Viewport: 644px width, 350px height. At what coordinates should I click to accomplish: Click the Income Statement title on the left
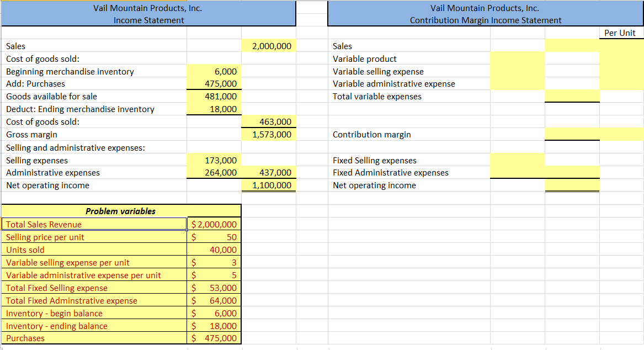point(148,20)
